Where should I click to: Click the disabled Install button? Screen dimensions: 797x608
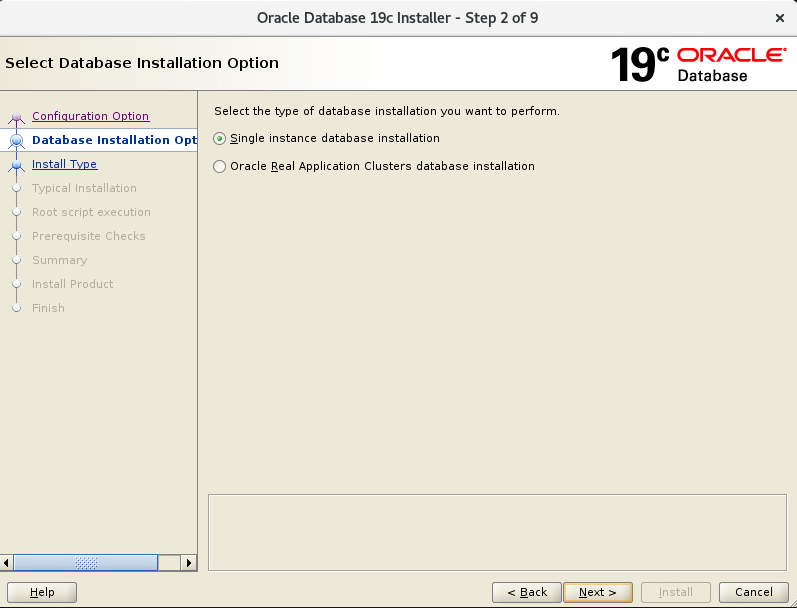[x=676, y=592]
